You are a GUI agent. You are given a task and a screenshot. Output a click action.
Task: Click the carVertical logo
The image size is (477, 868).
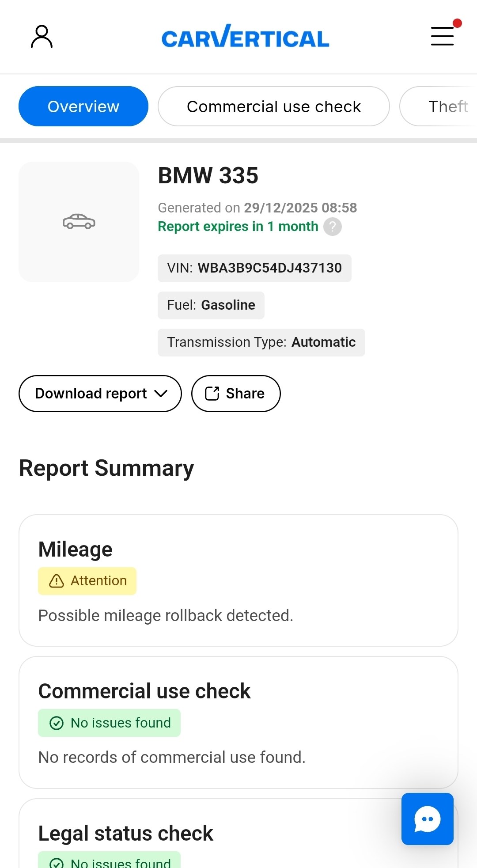coord(245,37)
